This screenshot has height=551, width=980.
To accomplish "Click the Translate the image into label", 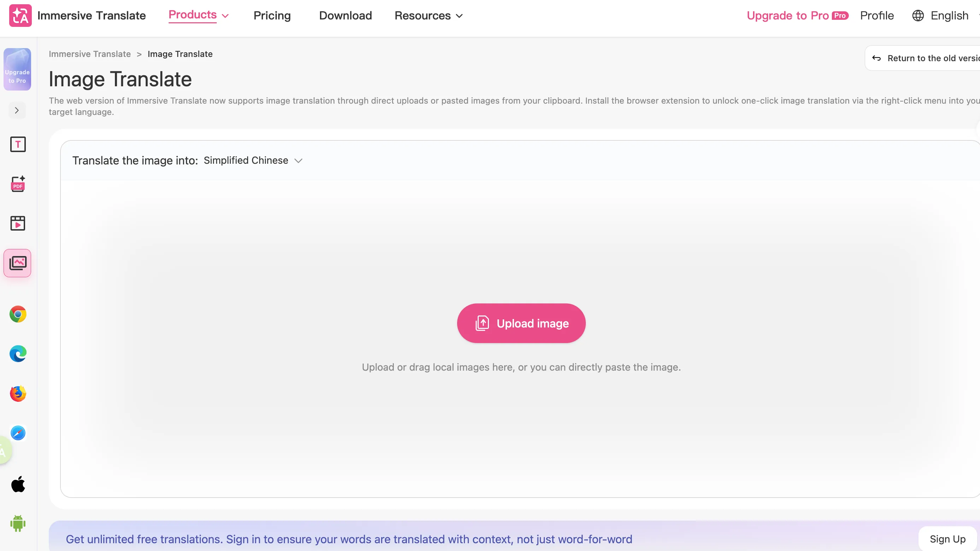I will coord(135,161).
